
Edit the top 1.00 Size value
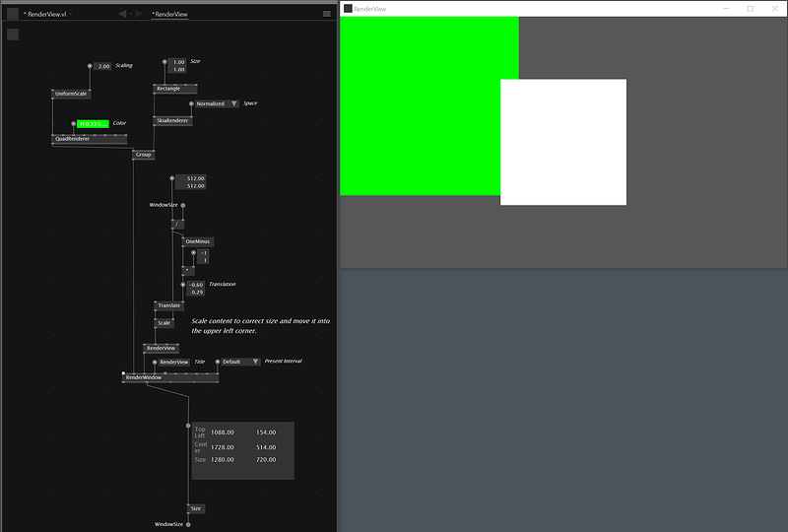click(x=178, y=62)
